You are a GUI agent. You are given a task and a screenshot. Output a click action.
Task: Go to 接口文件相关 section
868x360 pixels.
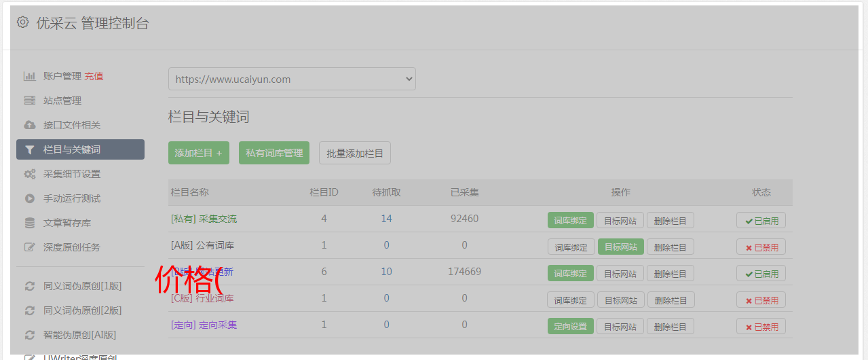coord(72,125)
